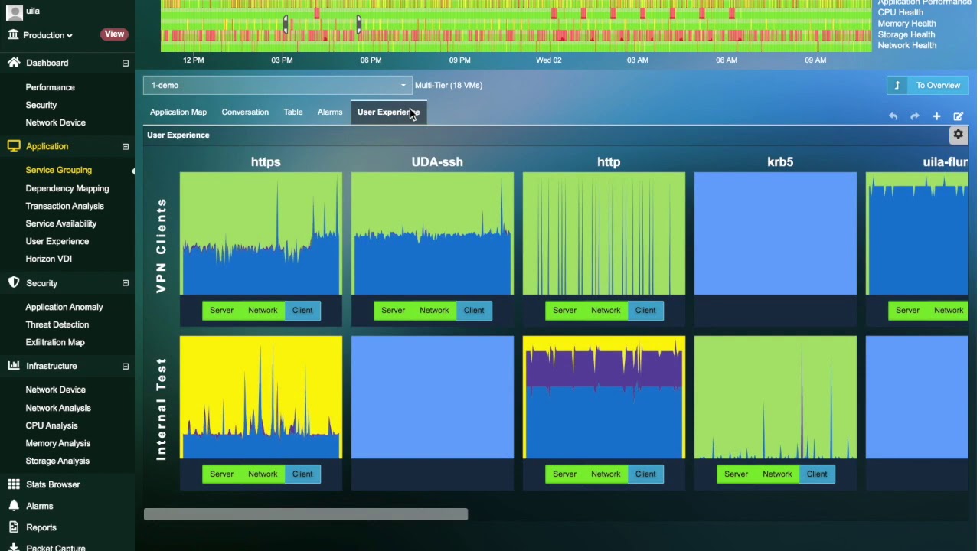Toggle Server on VPN Clients http chart
Image resolution: width=980 pixels, height=551 pixels.
point(565,310)
